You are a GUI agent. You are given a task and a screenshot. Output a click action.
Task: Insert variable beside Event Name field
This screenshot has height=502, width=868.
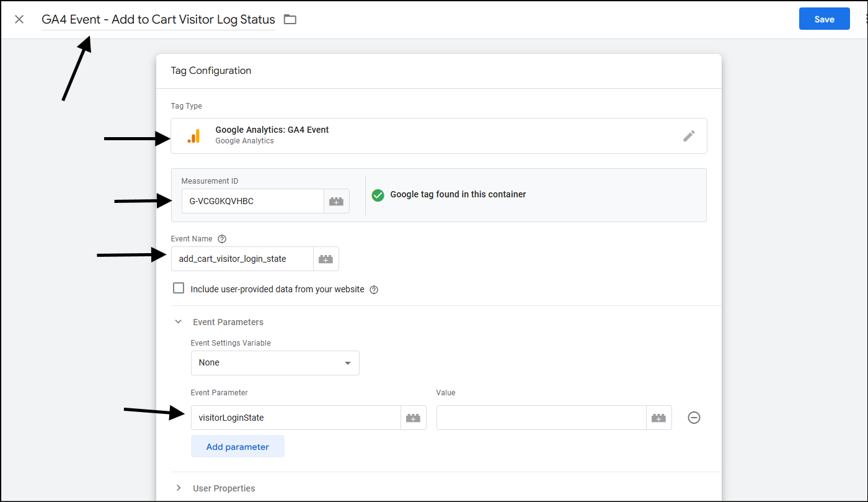point(326,259)
